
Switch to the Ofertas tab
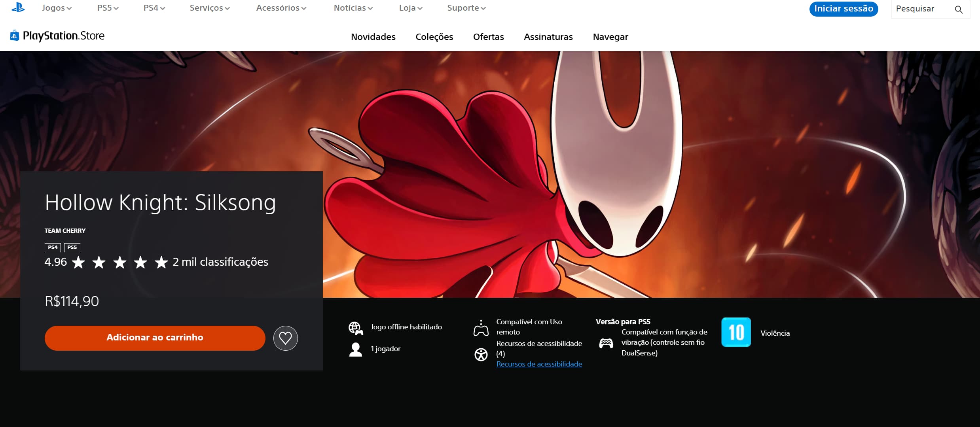[x=488, y=37]
